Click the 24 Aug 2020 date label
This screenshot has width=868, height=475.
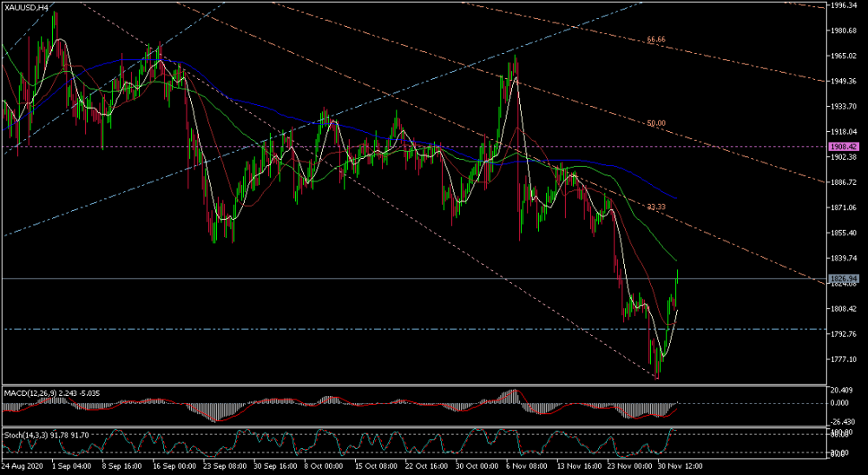(21, 467)
